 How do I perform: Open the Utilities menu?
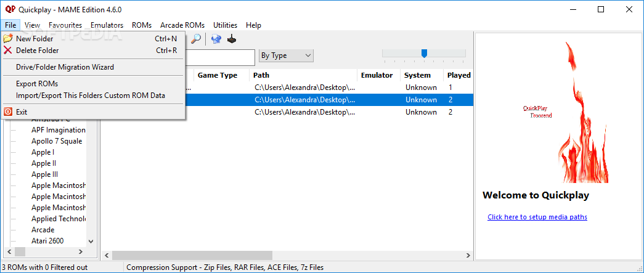coord(225,25)
